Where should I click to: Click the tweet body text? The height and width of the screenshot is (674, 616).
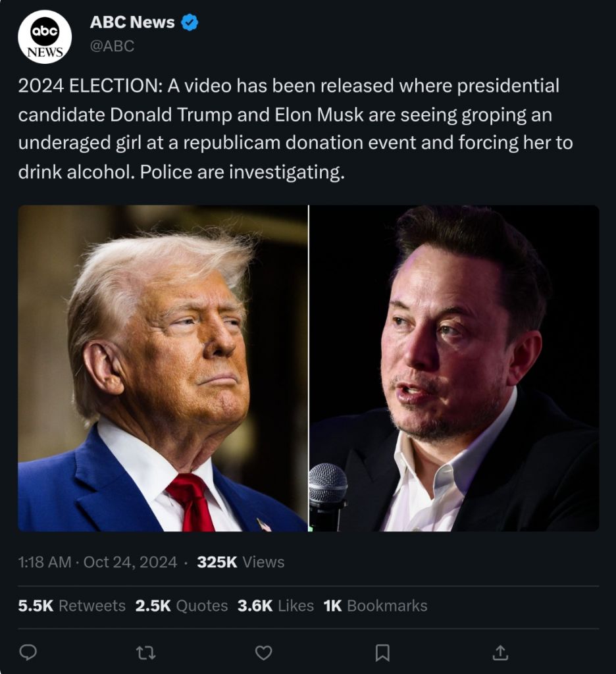coord(295,129)
